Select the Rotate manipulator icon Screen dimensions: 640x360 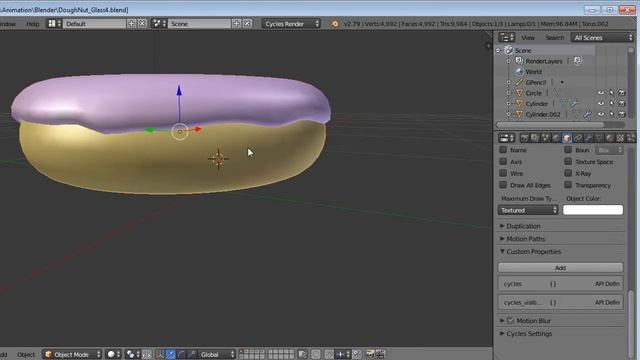point(181,354)
